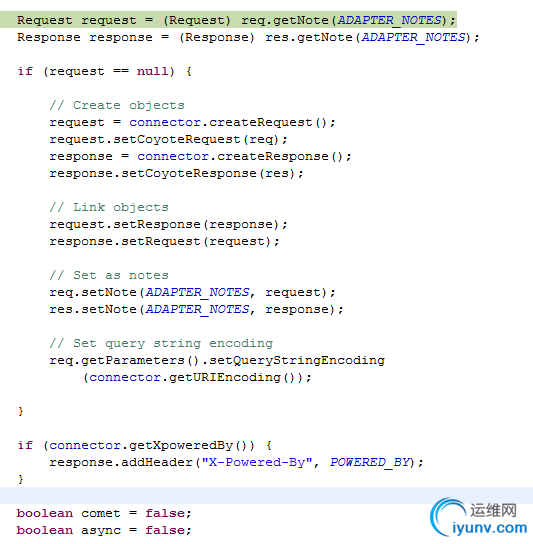533x544 pixels.
Task: Click the line "res.setNote(ADAPTER_NOTES, response);"
Action: [196, 309]
